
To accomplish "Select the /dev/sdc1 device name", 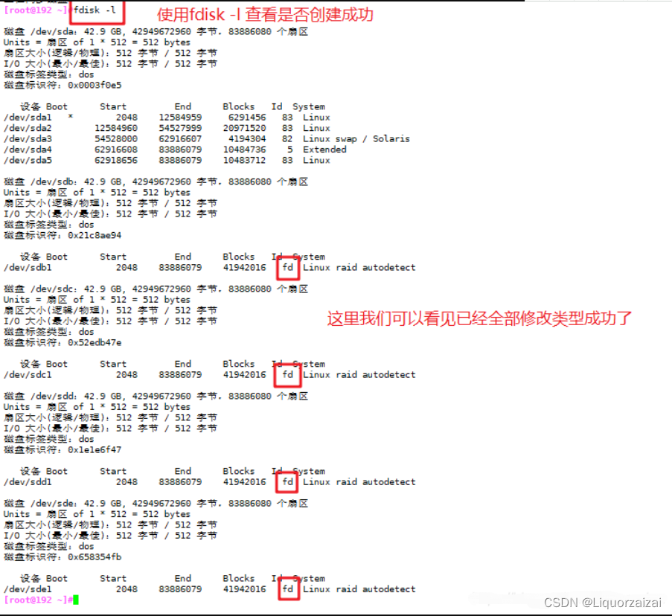I will [x=28, y=375].
